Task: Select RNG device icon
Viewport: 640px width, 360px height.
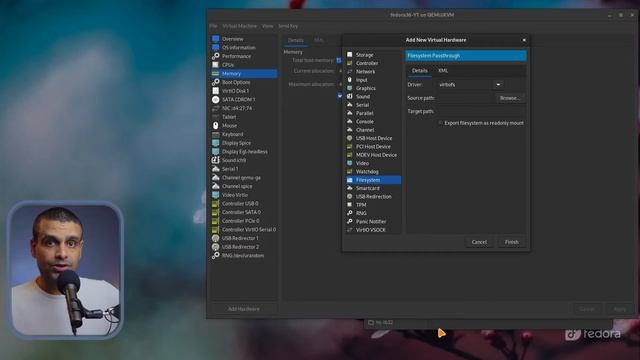Action: 350,213
